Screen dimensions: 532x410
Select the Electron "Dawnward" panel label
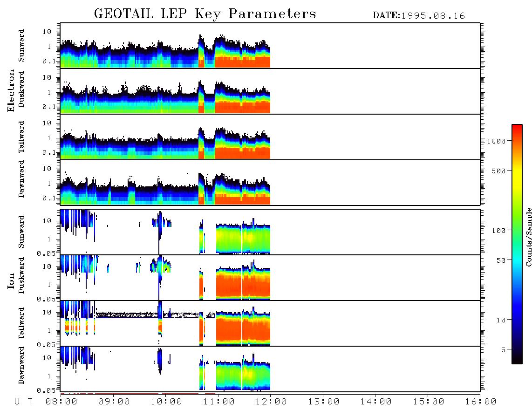tap(21, 179)
